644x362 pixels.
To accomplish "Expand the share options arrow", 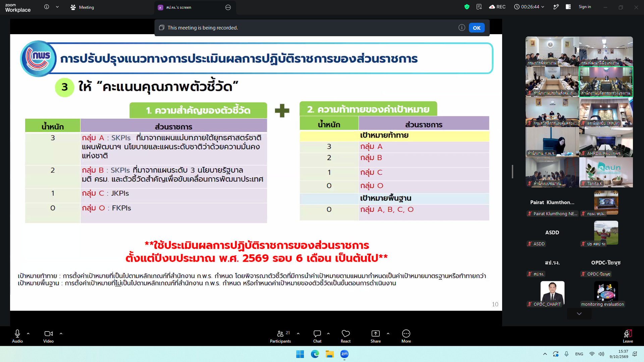I will (x=388, y=334).
